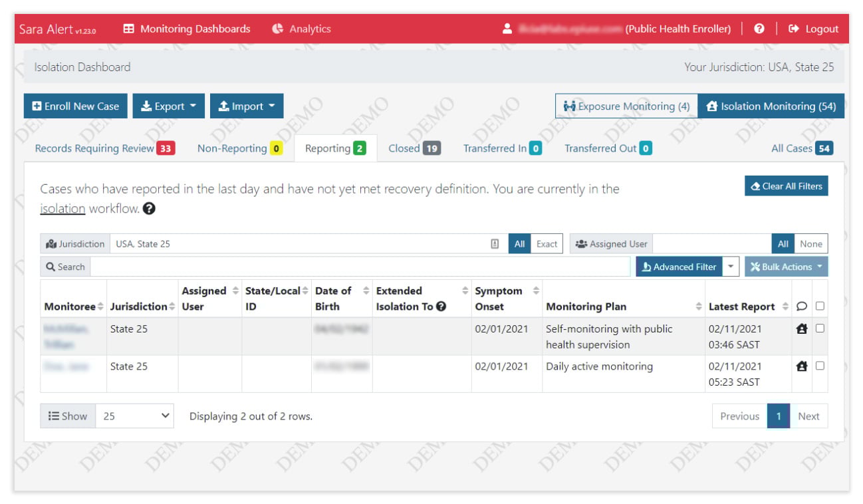Sort by Date of Birth column arrows
This screenshot has height=504, width=863.
[x=366, y=291]
